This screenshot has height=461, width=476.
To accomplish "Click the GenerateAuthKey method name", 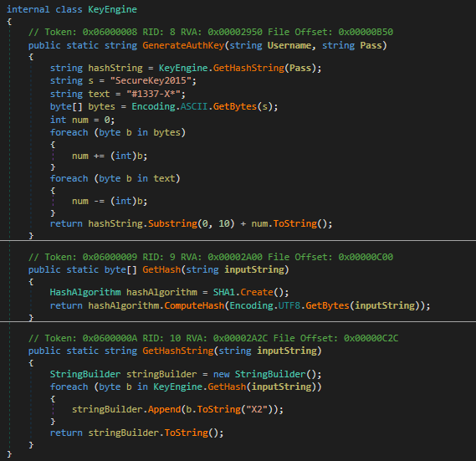I will [x=183, y=45].
